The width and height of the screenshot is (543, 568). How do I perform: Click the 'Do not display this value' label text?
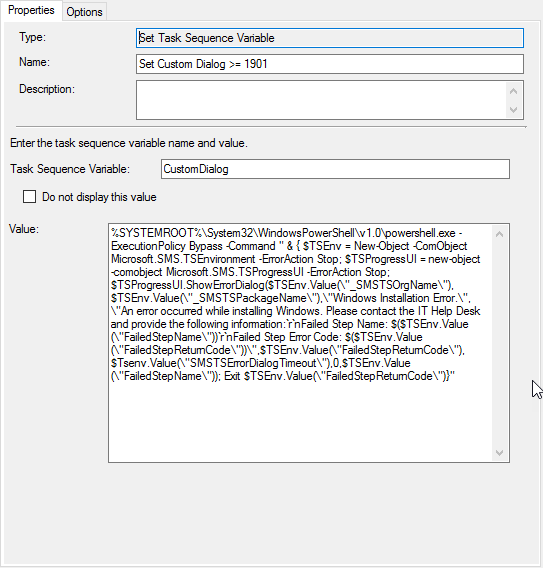point(99,197)
